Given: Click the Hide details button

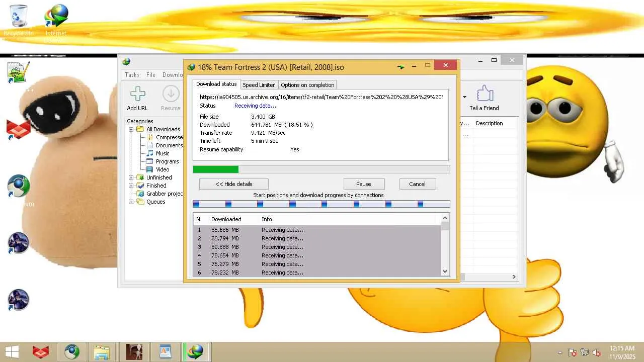Looking at the screenshot, I should click(234, 184).
